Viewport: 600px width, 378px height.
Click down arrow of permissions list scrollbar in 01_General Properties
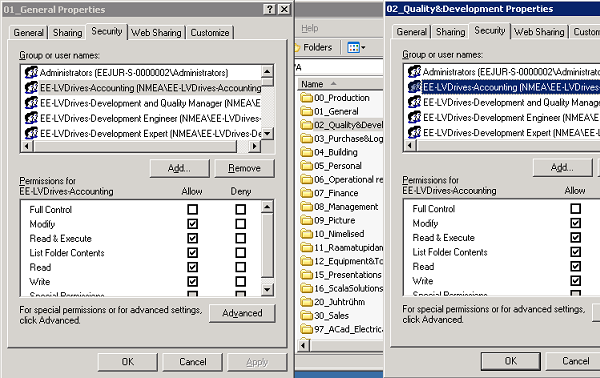click(x=267, y=289)
